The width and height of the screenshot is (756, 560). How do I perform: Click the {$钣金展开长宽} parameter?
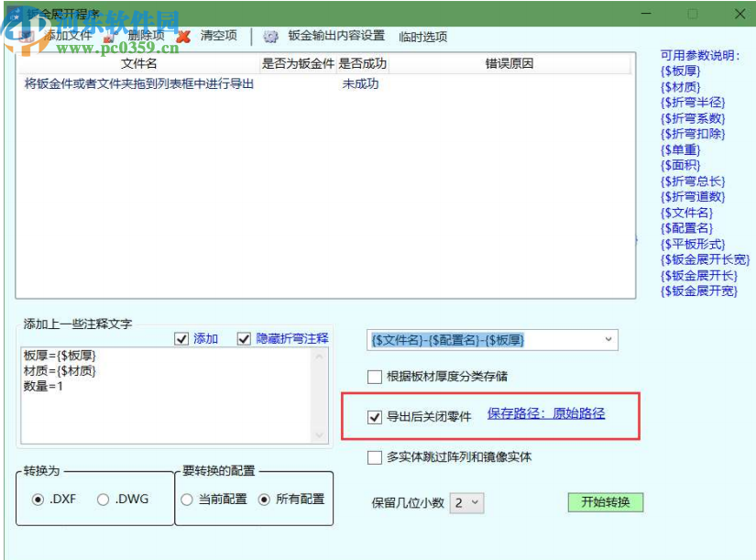click(706, 260)
